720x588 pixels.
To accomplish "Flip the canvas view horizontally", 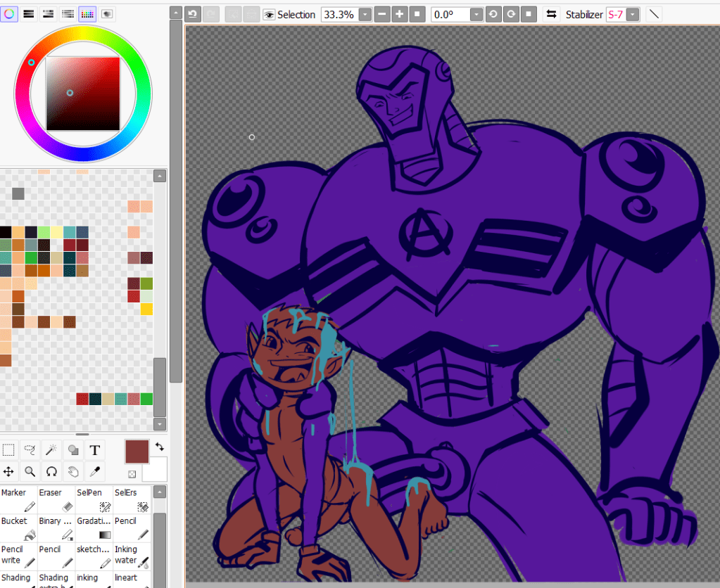I will click(x=552, y=14).
